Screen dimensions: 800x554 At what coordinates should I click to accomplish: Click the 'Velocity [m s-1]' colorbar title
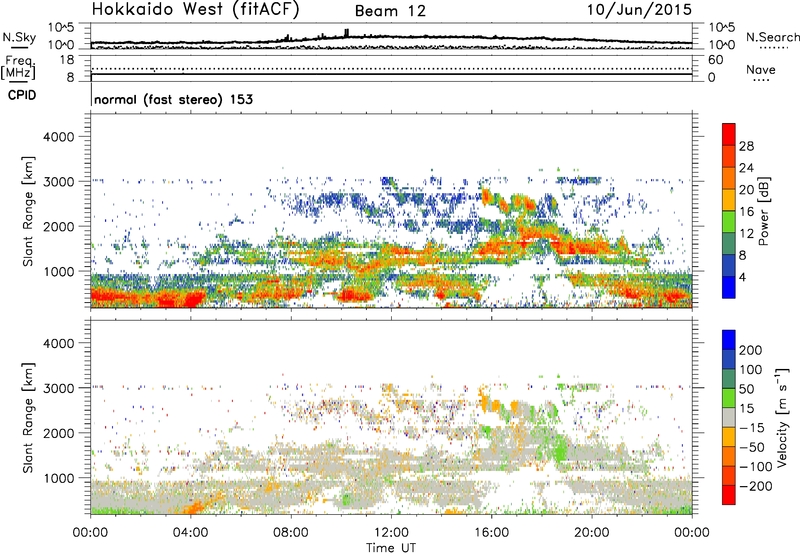pos(782,417)
